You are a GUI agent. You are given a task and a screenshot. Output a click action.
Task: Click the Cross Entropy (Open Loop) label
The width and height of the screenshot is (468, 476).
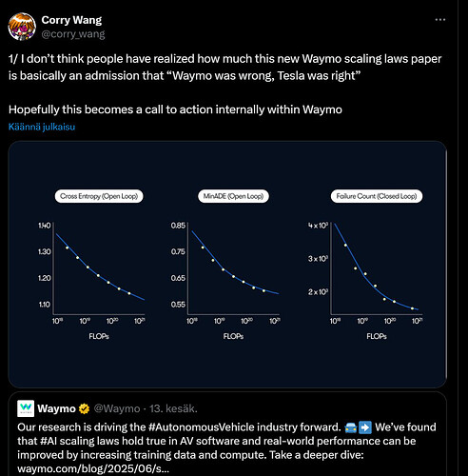99,196
